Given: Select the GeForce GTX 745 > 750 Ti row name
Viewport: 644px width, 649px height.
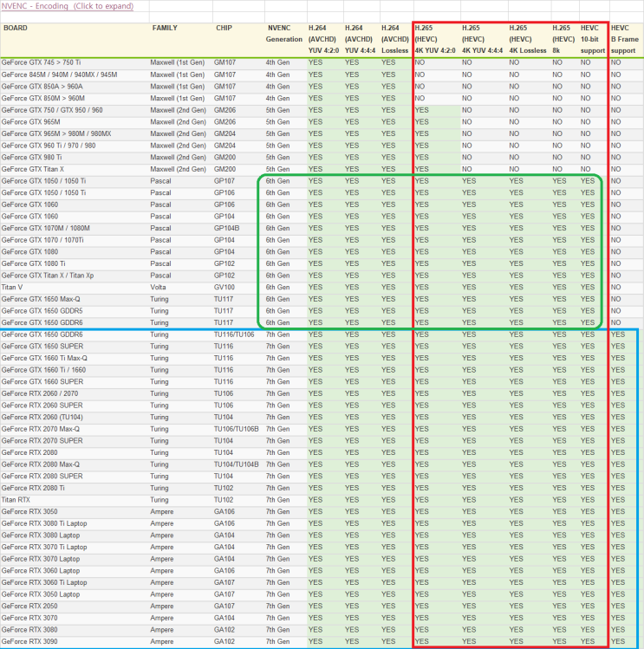Looking at the screenshot, I should [x=41, y=62].
